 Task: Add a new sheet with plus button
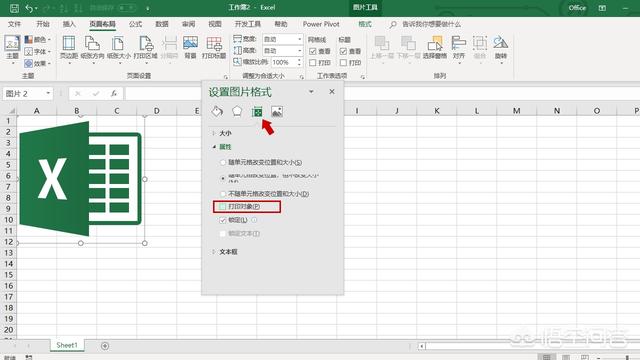(x=105, y=346)
